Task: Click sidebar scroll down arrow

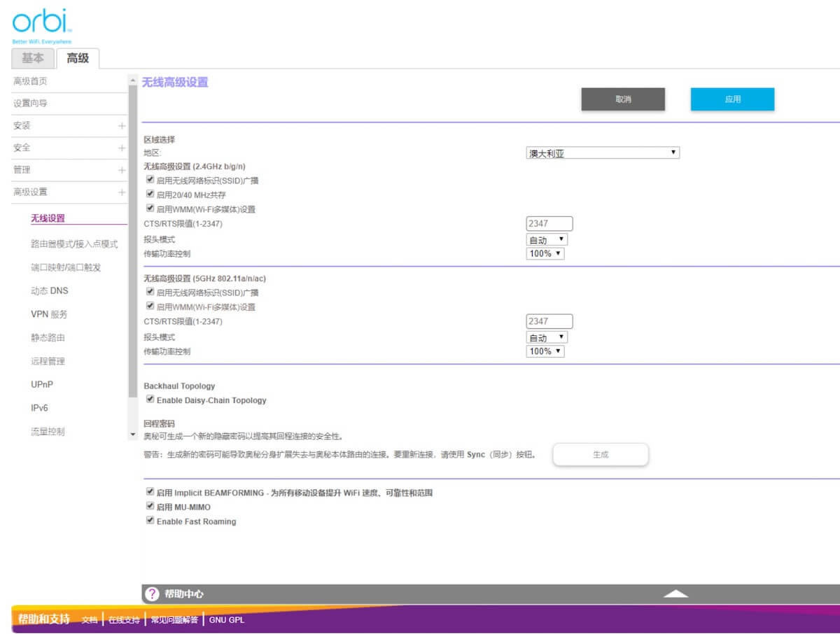Action: pos(133,435)
